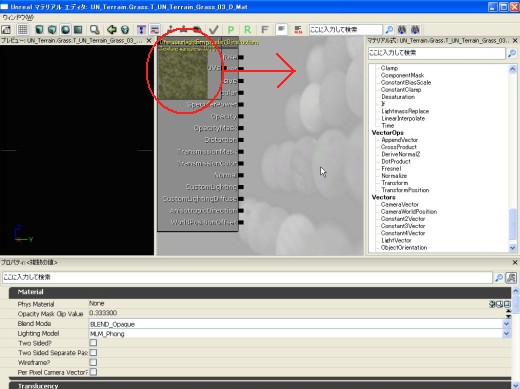
Task: Expand the Translucency section header
Action: point(260,386)
